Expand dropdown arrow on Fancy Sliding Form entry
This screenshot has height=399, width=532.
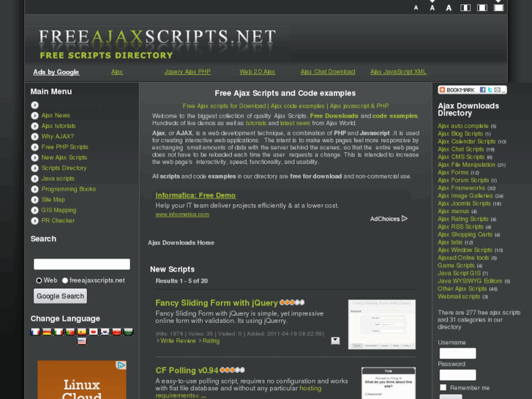(335, 340)
